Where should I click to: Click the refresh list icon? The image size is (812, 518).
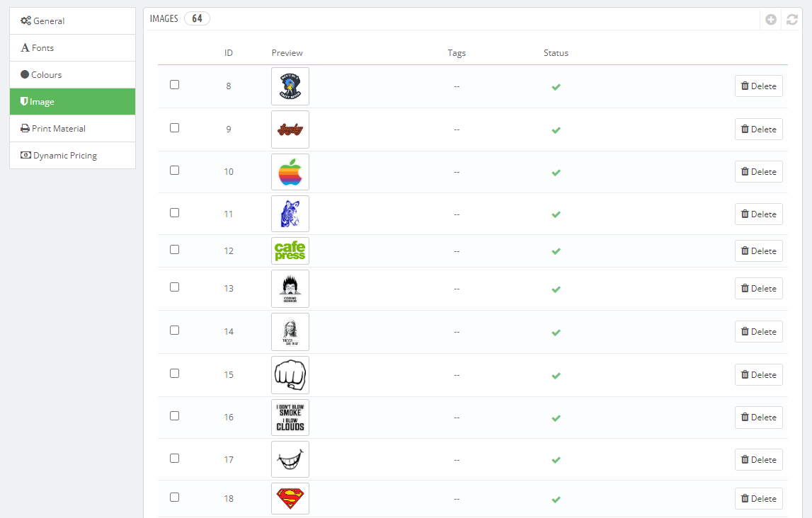click(x=792, y=20)
